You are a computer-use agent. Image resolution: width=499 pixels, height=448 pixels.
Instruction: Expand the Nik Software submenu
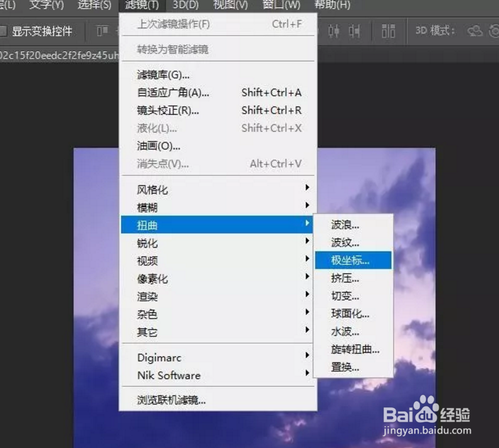coord(217,375)
